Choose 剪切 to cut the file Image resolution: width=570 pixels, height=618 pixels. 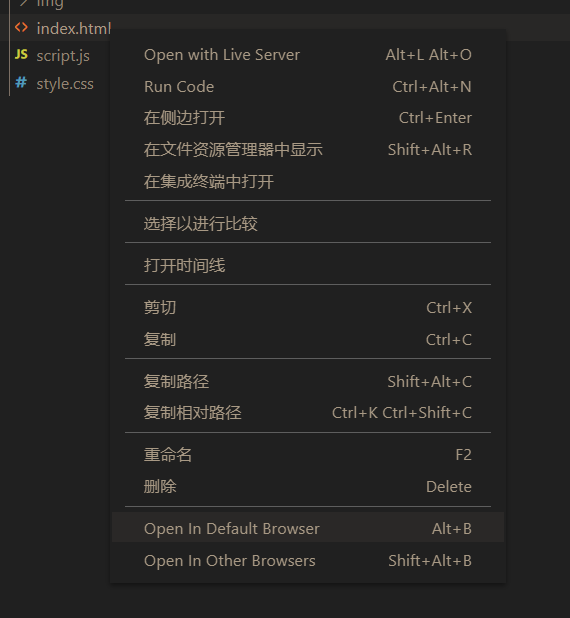point(308,308)
